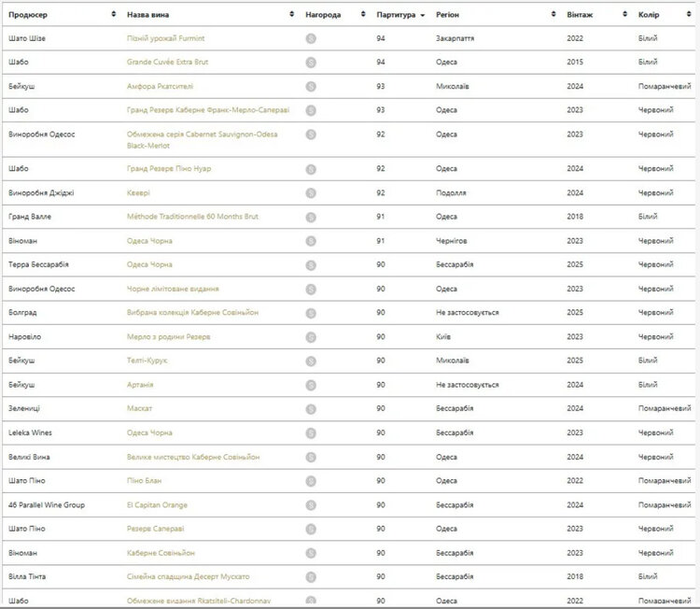The width and height of the screenshot is (700, 609).
Task: Click silver medal icon for Пізній урожай Furmint
Action: [311, 38]
